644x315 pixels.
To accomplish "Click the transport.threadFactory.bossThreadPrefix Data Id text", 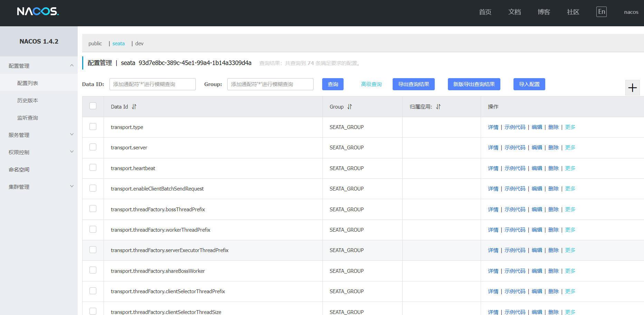I will pos(158,210).
